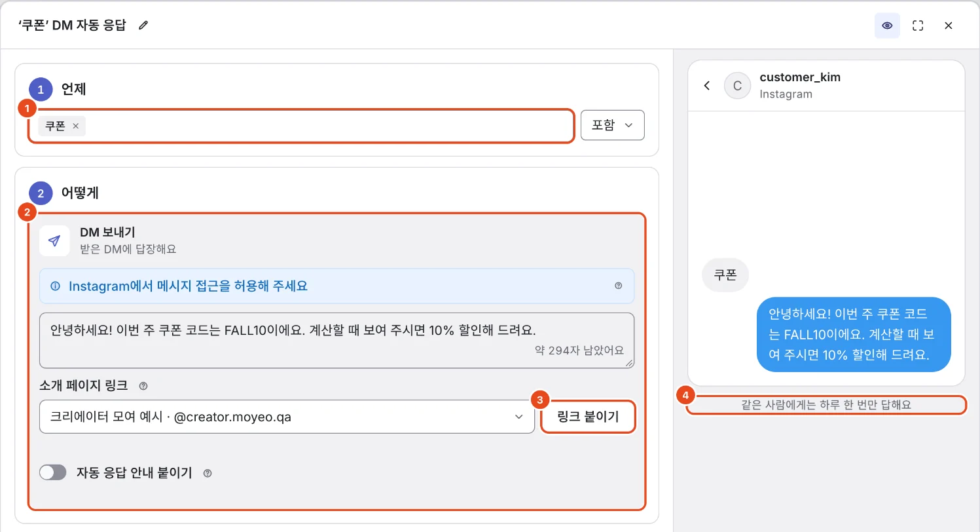Click help icon beside 자동 응답 안내 붙이기
The image size is (980, 532).
[x=208, y=473]
